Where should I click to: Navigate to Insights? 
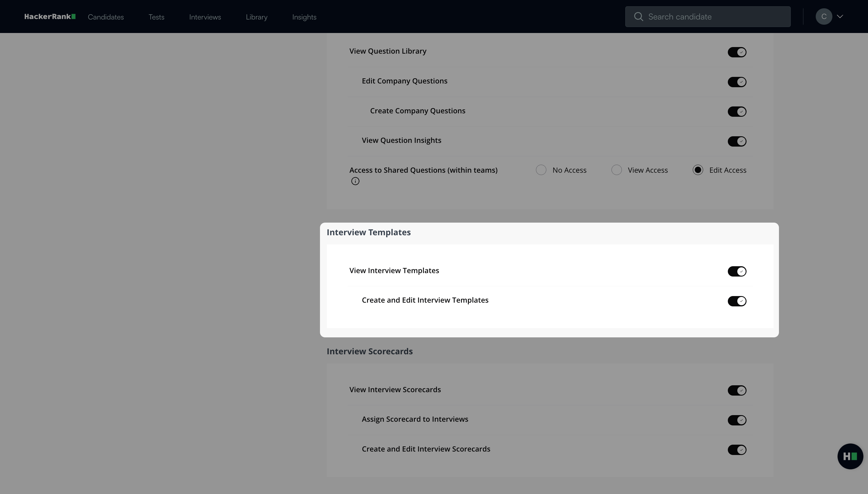(304, 17)
